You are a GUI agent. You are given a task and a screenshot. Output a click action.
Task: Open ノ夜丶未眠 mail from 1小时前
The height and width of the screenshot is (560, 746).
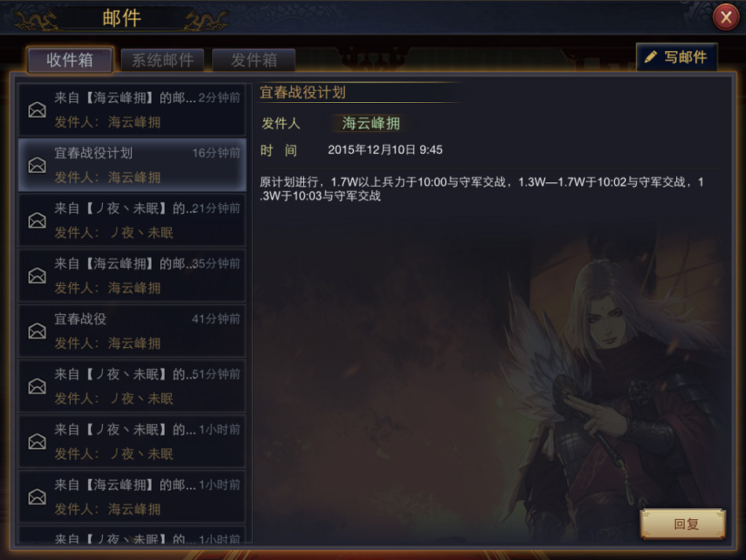132,441
